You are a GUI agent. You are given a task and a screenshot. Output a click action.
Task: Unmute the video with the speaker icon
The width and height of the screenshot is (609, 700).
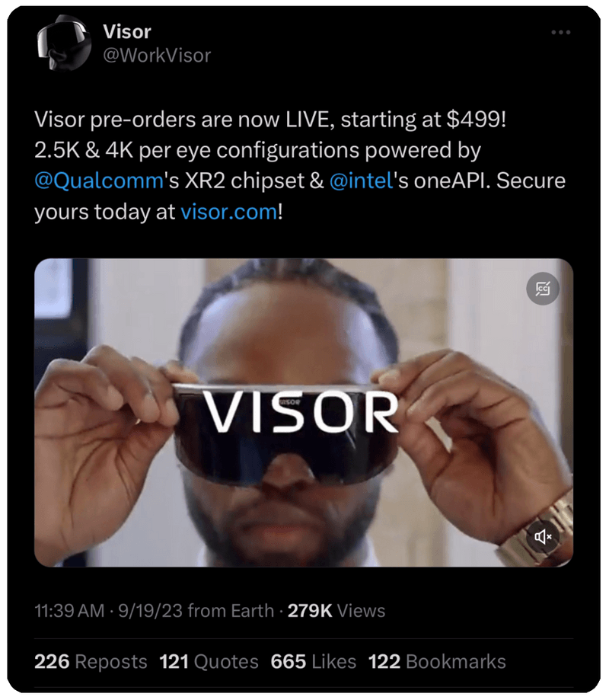(543, 536)
